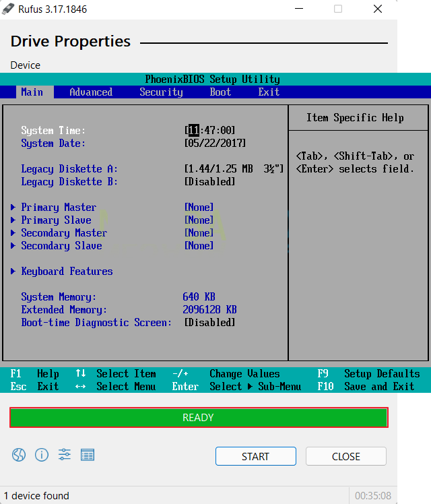
Task: Click F9 Setup Defaults legend entry
Action: (368, 374)
